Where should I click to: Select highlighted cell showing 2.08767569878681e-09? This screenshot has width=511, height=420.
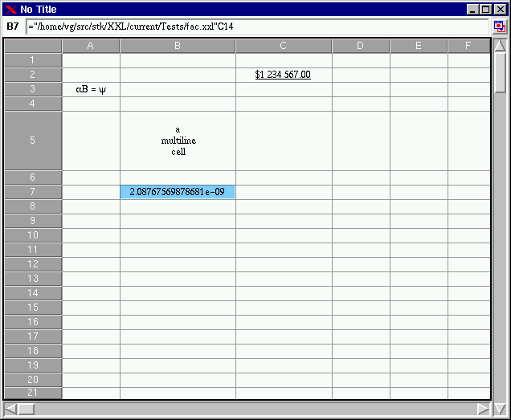(178, 192)
